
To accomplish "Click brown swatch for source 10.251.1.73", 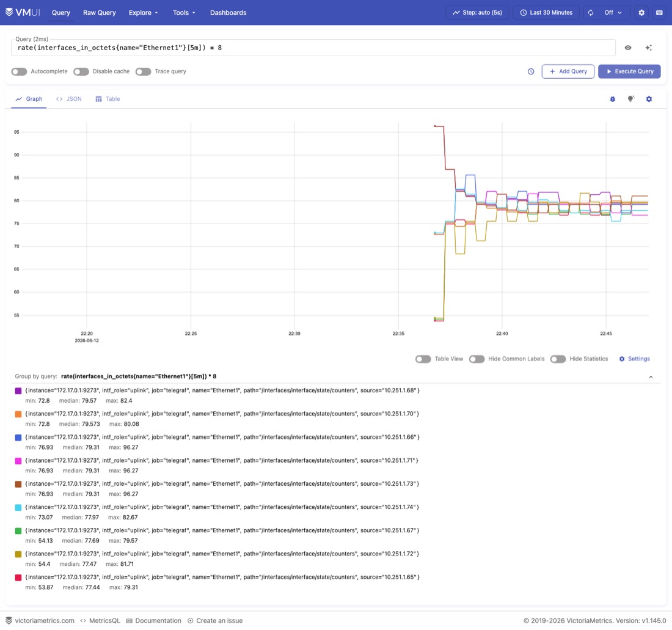I will (18, 485).
